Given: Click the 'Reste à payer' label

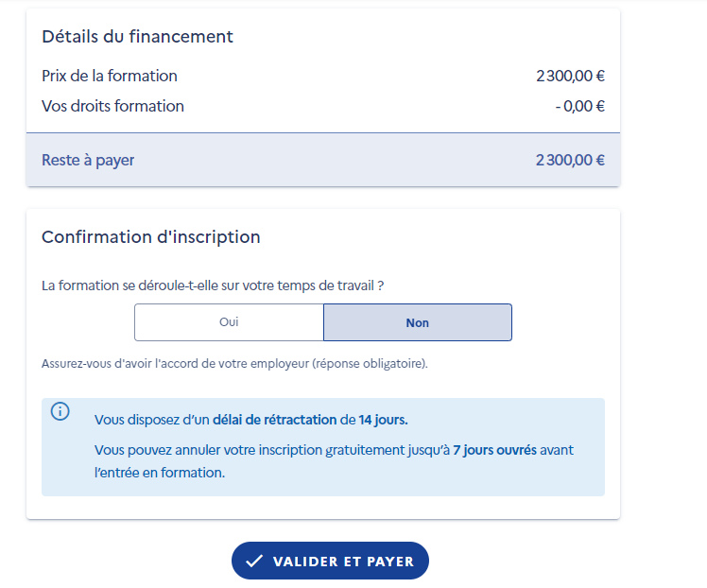Looking at the screenshot, I should click(88, 160).
